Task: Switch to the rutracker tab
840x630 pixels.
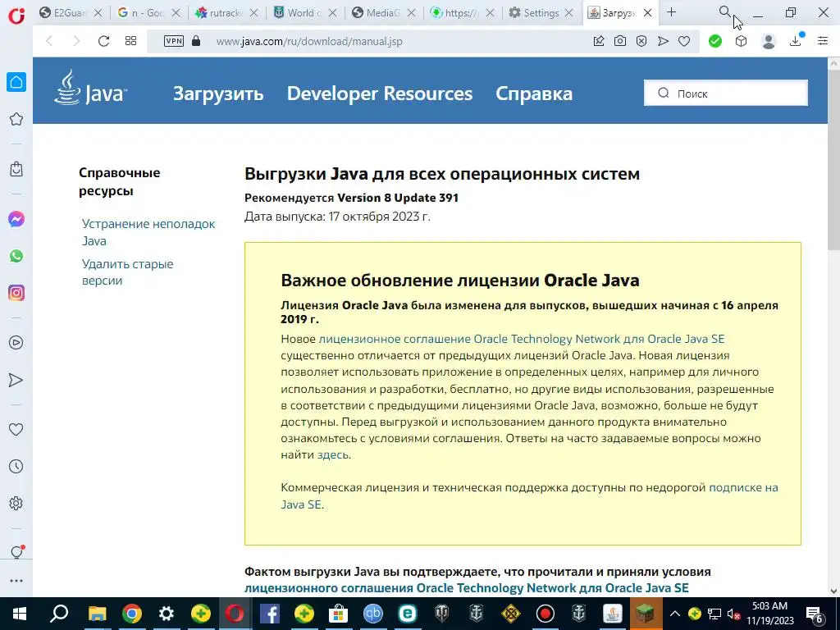Action: point(218,13)
